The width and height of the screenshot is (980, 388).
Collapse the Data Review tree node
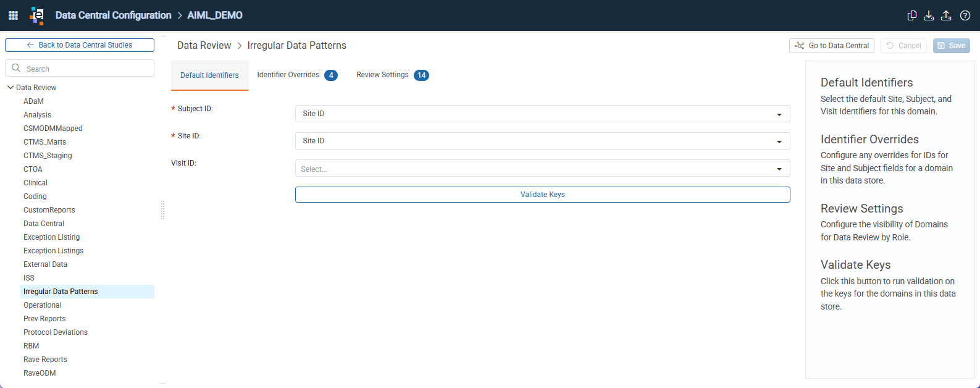coord(10,87)
